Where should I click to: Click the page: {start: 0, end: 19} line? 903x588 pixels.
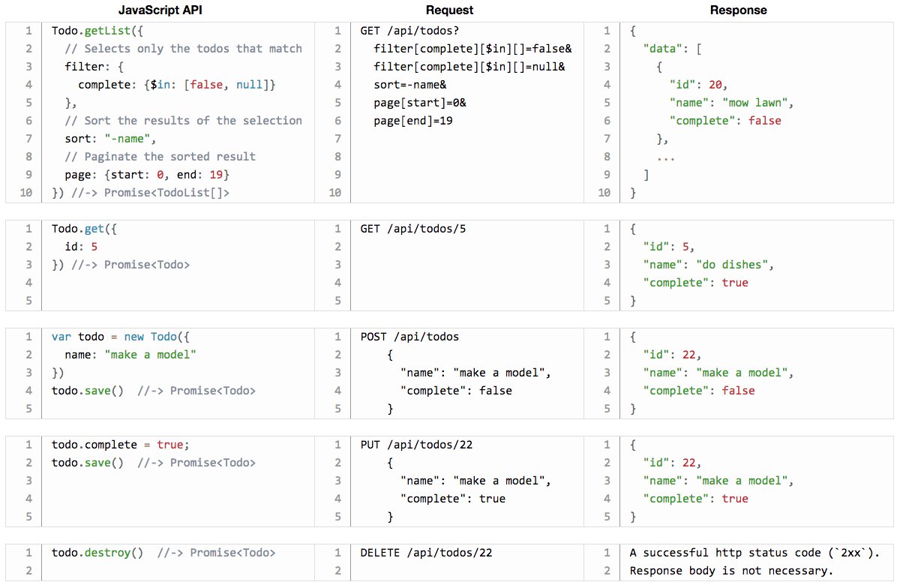coord(147,175)
